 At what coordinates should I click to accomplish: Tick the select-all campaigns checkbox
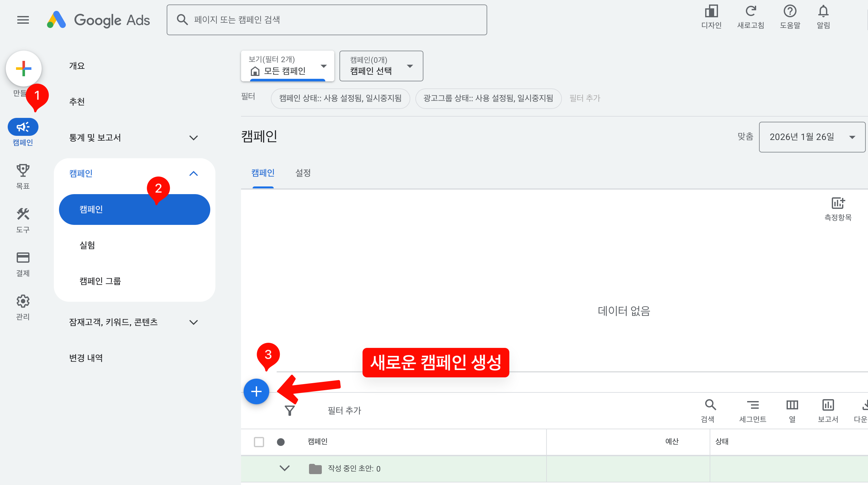(x=259, y=441)
